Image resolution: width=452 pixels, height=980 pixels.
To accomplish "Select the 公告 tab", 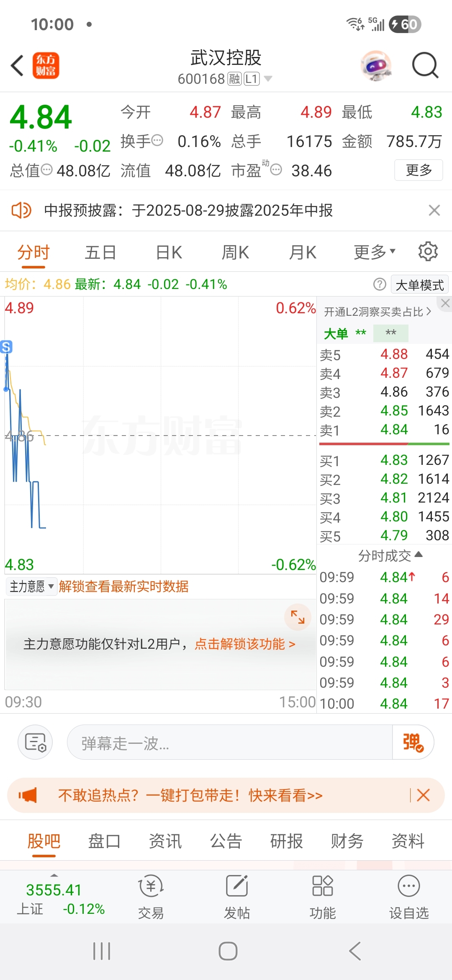I will (x=226, y=841).
